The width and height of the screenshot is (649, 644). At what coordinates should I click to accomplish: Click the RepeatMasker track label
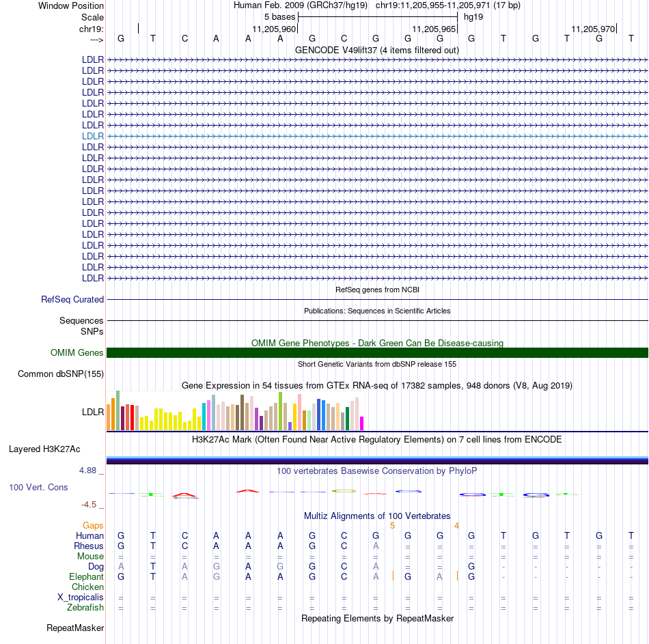75,628
